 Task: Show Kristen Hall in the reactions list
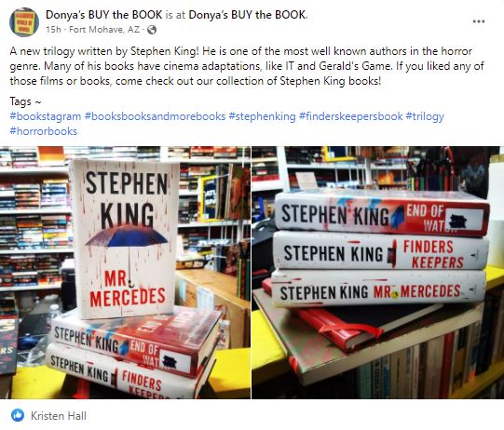[59, 415]
